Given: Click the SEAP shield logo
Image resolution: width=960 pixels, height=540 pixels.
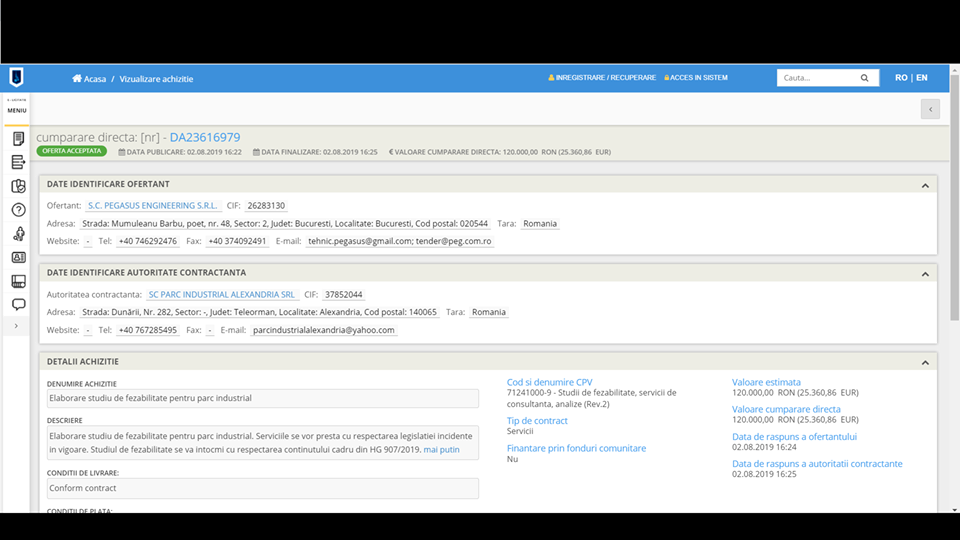Looking at the screenshot, I should click(x=16, y=78).
